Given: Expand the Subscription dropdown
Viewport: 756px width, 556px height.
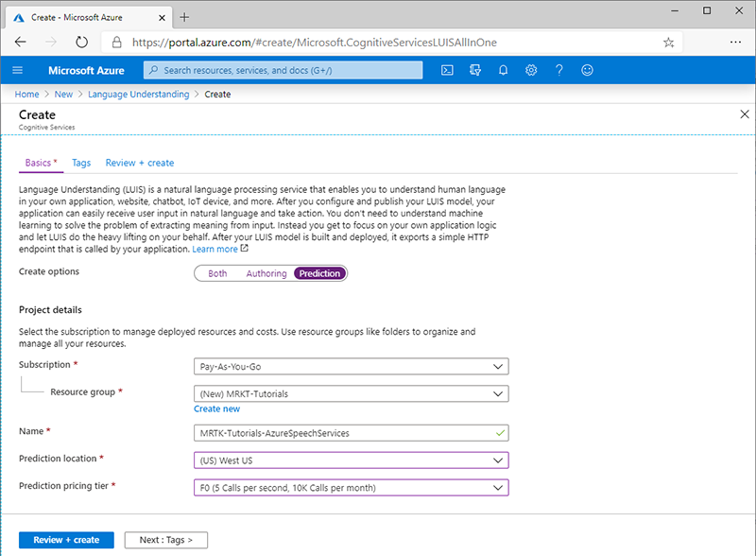Looking at the screenshot, I should (x=350, y=367).
